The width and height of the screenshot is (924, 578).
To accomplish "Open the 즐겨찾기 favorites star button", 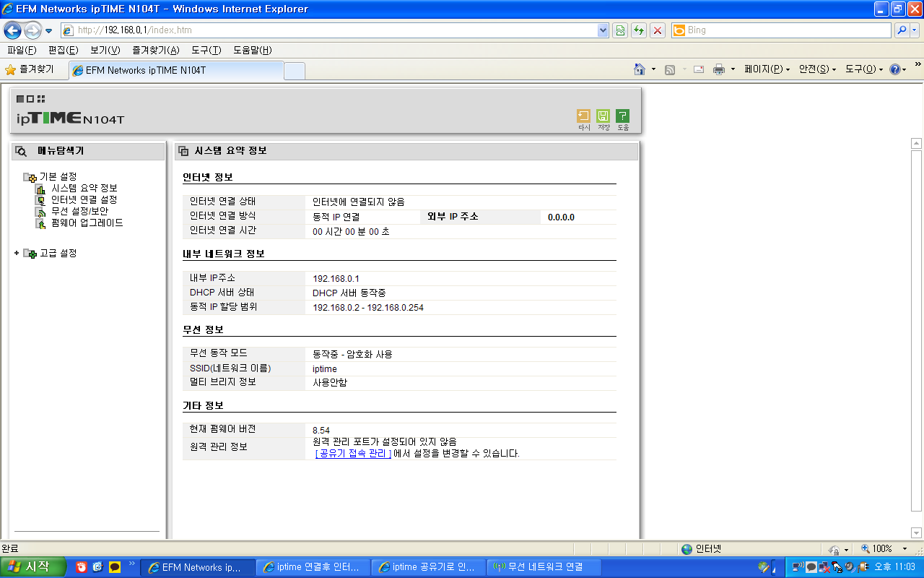I will pos(30,69).
